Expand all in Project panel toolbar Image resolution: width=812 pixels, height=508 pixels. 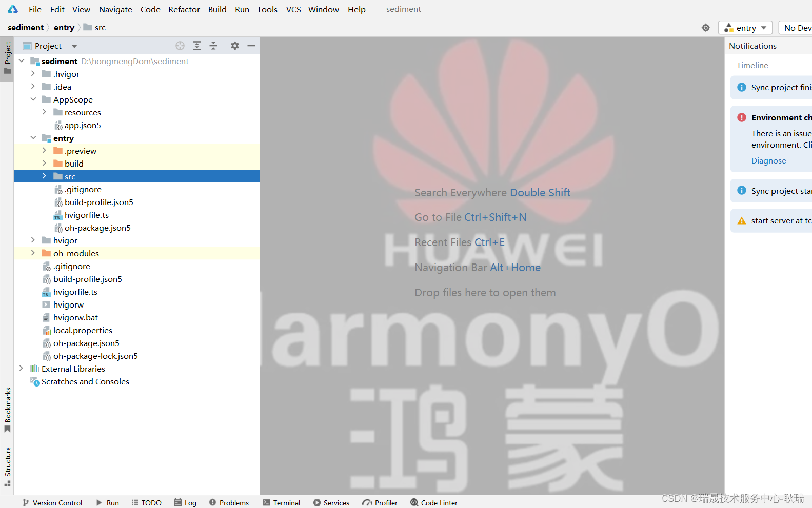click(197, 46)
